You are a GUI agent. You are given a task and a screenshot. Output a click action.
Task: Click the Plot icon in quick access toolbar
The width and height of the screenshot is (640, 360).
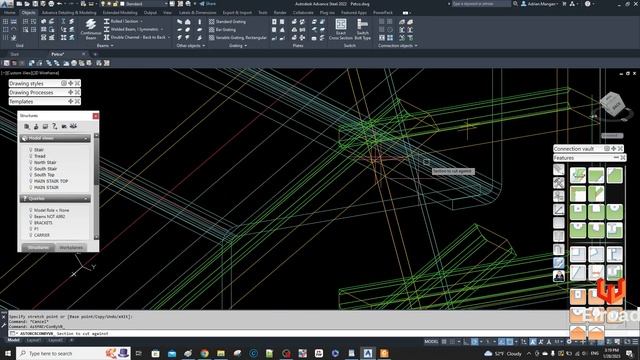pyautogui.click(x=51, y=4)
